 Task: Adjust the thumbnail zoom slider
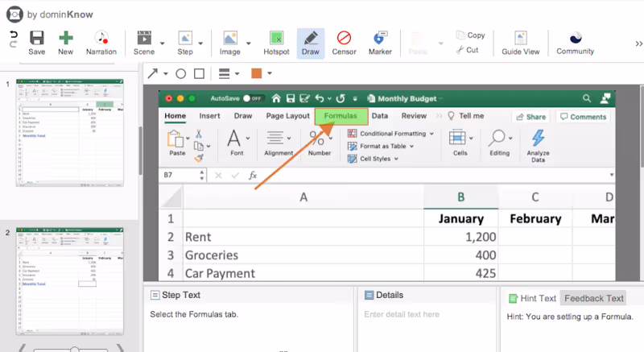[x=74, y=350]
